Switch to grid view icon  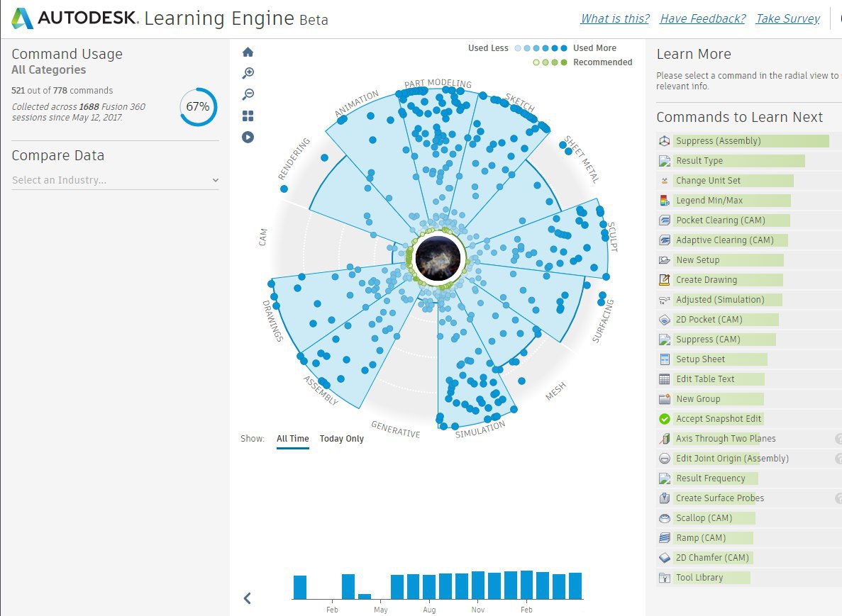point(248,116)
